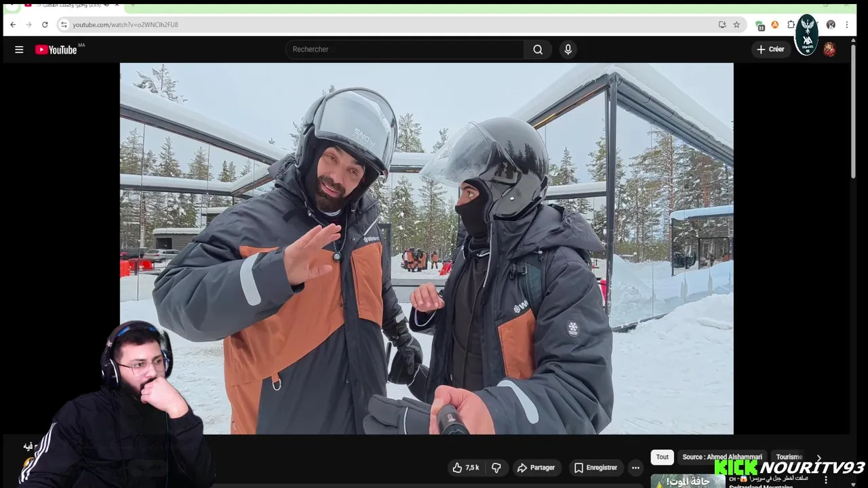This screenshot has width=868, height=488.
Task: Open options for the Switzerland Mountains video
Action: coord(826,480)
